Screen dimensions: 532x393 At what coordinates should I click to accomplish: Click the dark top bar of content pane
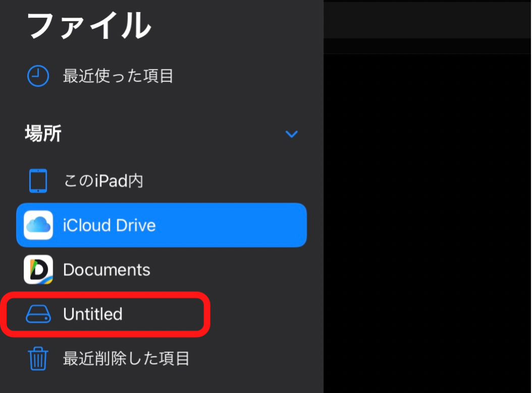point(427,19)
